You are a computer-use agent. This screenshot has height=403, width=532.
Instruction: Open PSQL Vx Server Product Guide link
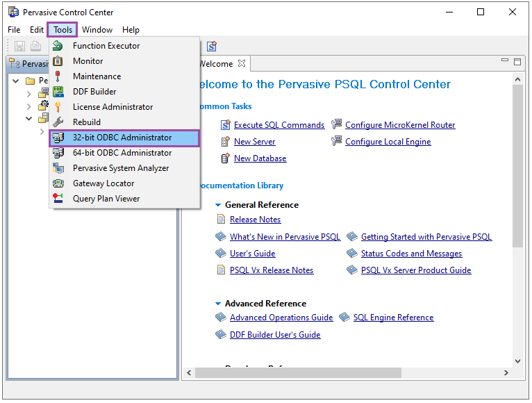pyautogui.click(x=416, y=270)
